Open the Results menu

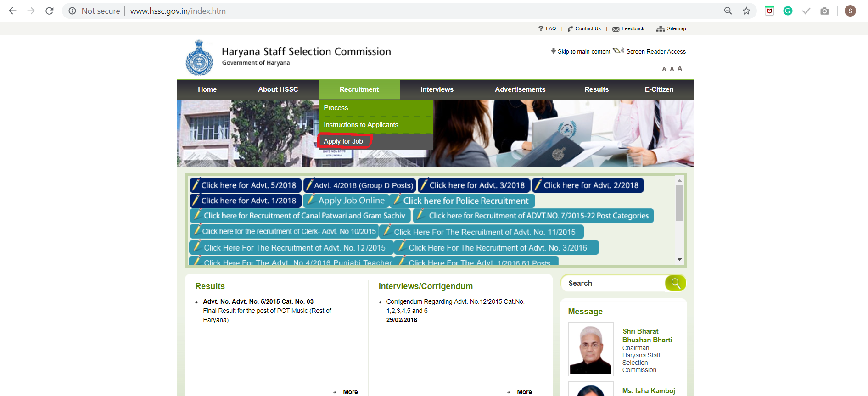(596, 89)
